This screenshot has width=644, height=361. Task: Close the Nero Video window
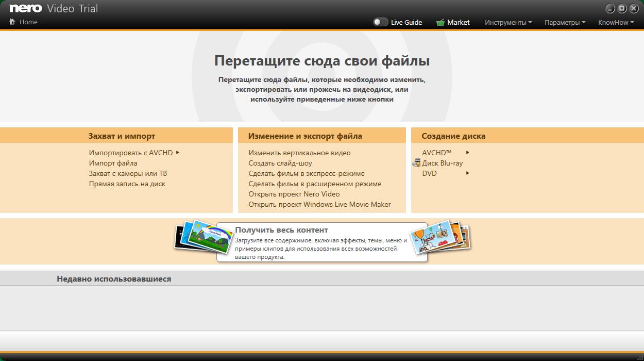pos(634,8)
